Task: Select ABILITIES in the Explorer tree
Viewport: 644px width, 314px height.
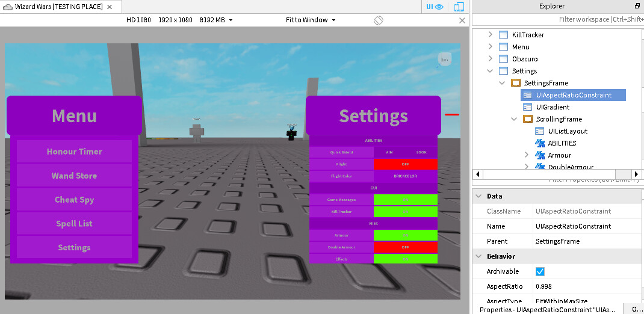Action: pos(562,143)
